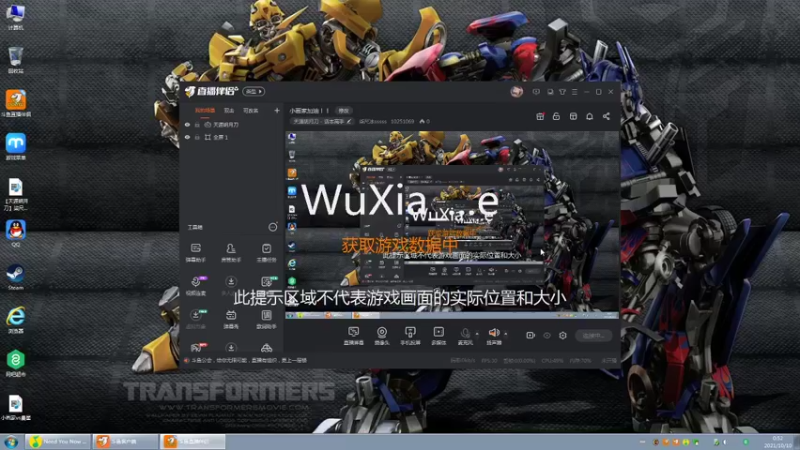Click the taskbar clock
This screenshot has width=800, height=450.
[778, 442]
